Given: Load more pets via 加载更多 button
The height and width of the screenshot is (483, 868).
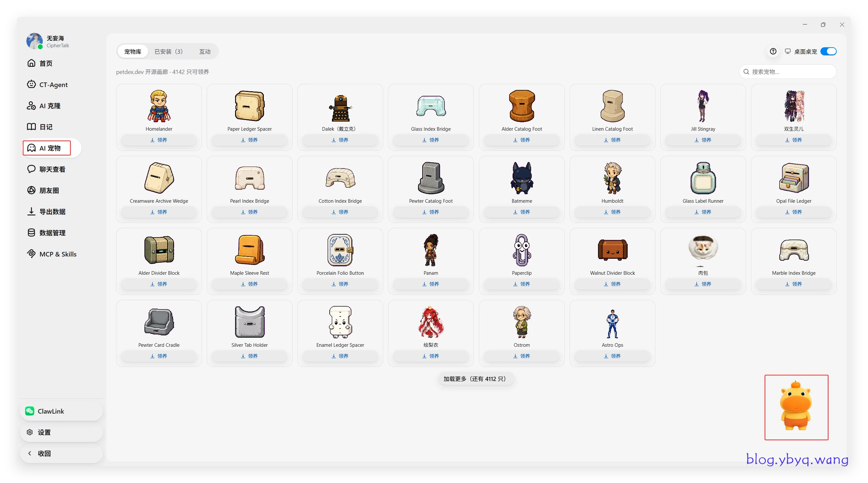Looking at the screenshot, I should 475,379.
